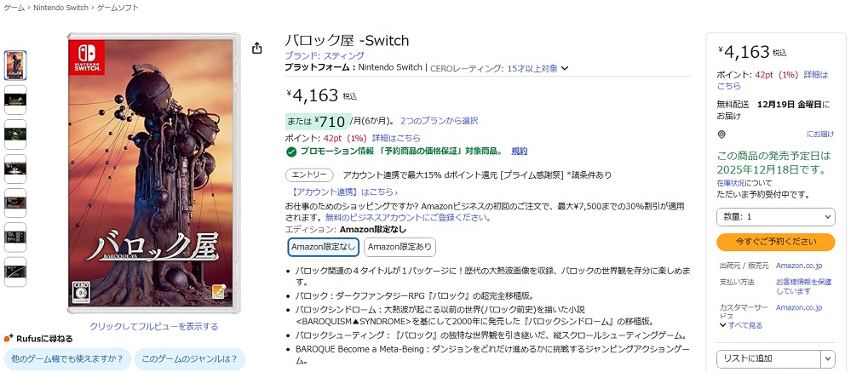Show the bottom product thumbnail image
Viewport: 868px width, 372px height.
point(15,272)
